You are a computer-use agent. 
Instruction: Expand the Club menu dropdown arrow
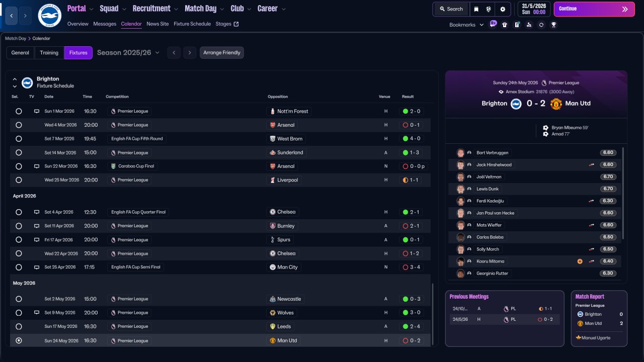[249, 9]
